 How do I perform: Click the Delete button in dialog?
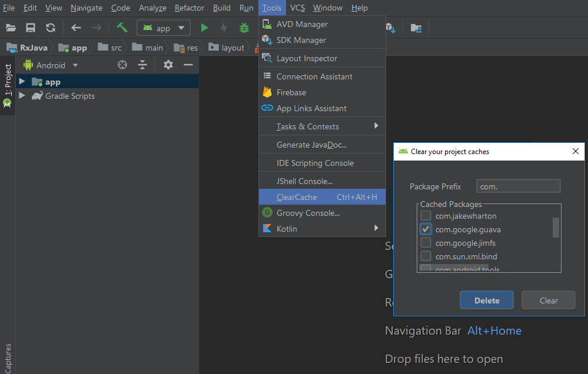[487, 300]
